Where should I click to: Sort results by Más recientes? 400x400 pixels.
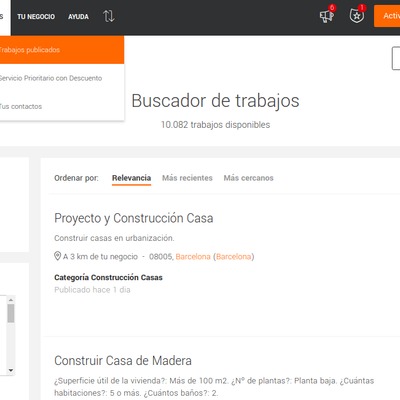pos(187,178)
